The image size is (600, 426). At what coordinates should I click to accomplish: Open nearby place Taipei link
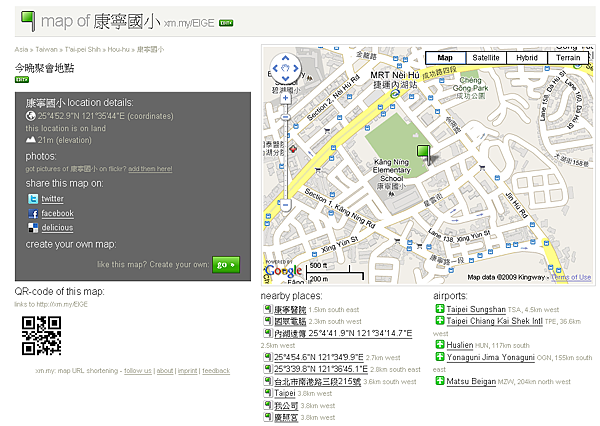285,393
